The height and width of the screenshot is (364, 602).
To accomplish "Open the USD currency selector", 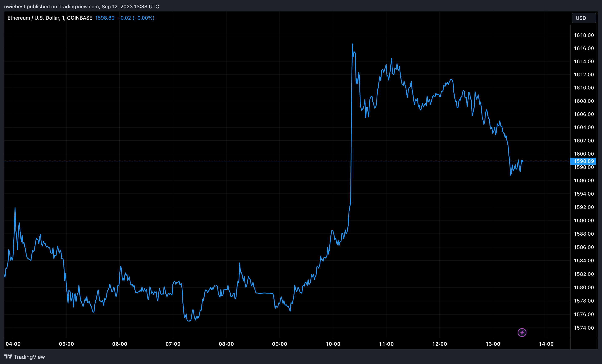I will (584, 18).
